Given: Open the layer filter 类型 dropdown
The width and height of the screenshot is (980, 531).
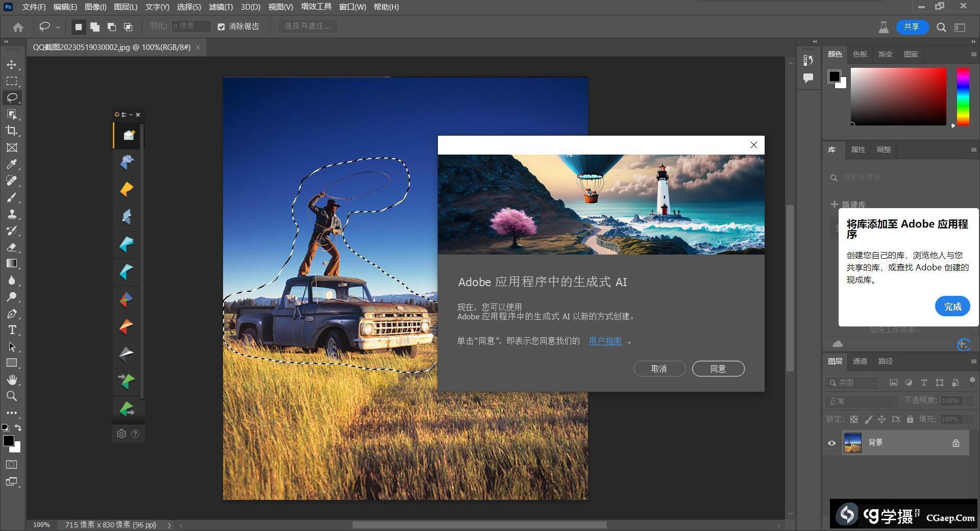Looking at the screenshot, I should pos(852,383).
